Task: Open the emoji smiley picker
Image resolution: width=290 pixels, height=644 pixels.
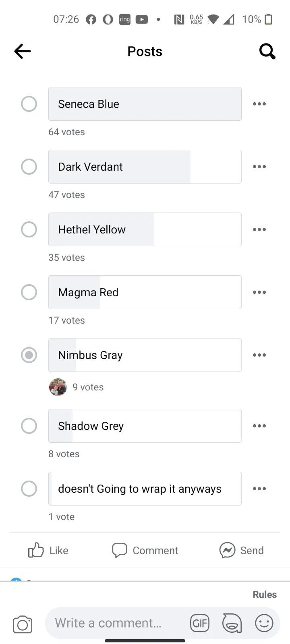Action: 264,623
